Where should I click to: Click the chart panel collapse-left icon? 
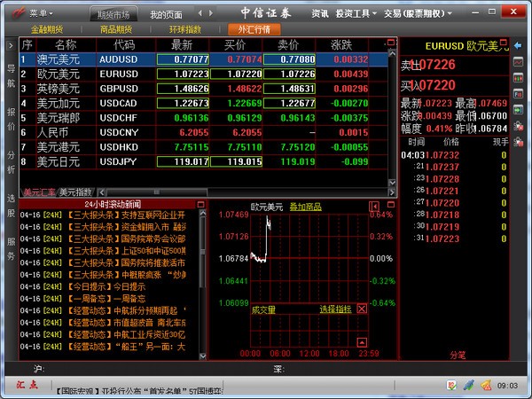click(374, 207)
